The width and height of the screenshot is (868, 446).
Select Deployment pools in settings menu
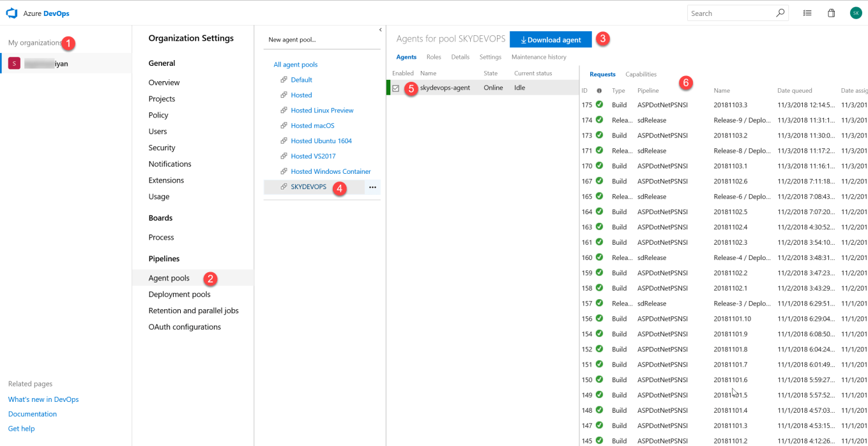tap(179, 295)
